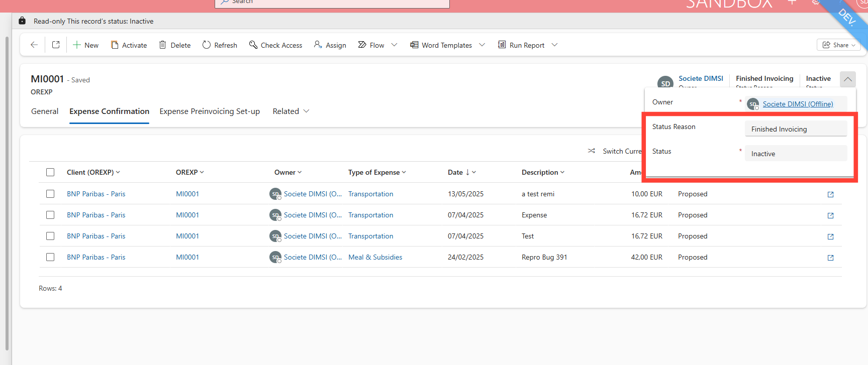This screenshot has height=365, width=868.
Task: Expand the Related tab menu
Action: 291,111
